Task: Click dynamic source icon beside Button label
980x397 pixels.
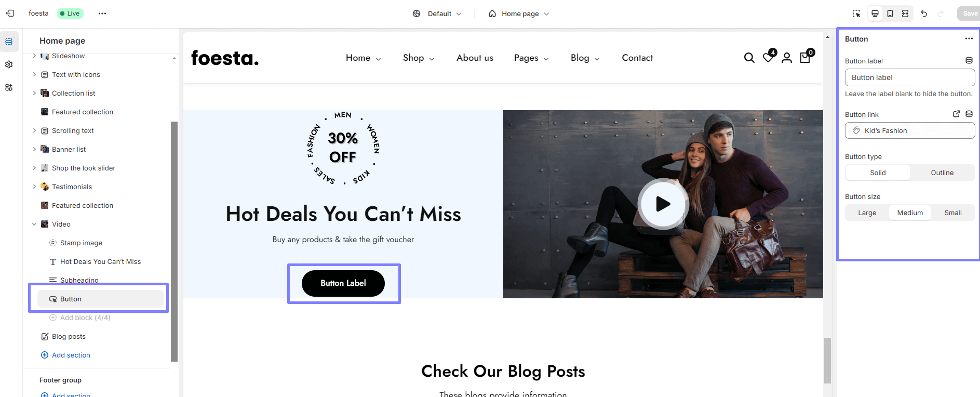Action: click(x=969, y=61)
